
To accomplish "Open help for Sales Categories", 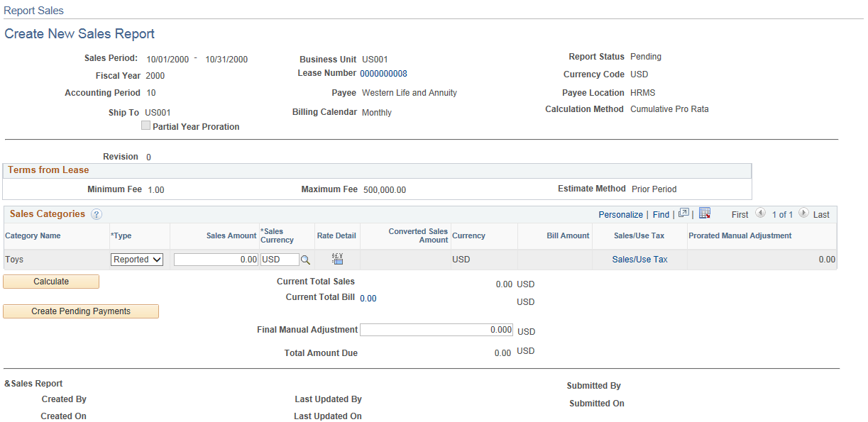I will point(96,214).
